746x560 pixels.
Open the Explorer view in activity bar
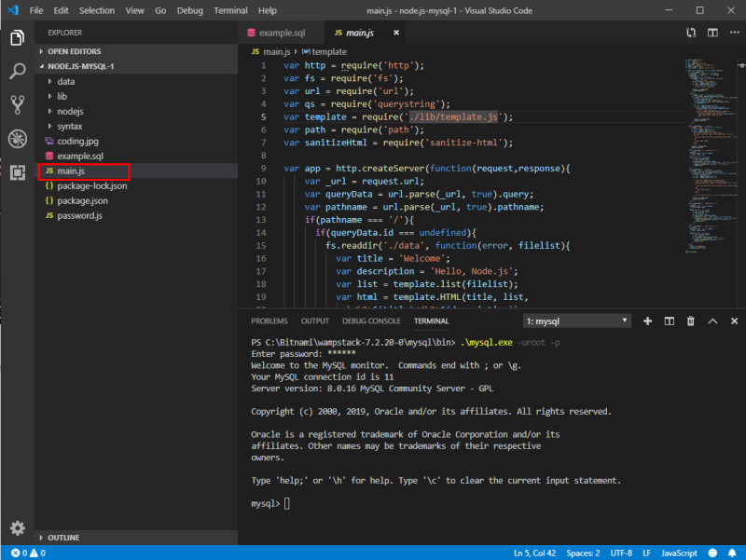tap(17, 37)
